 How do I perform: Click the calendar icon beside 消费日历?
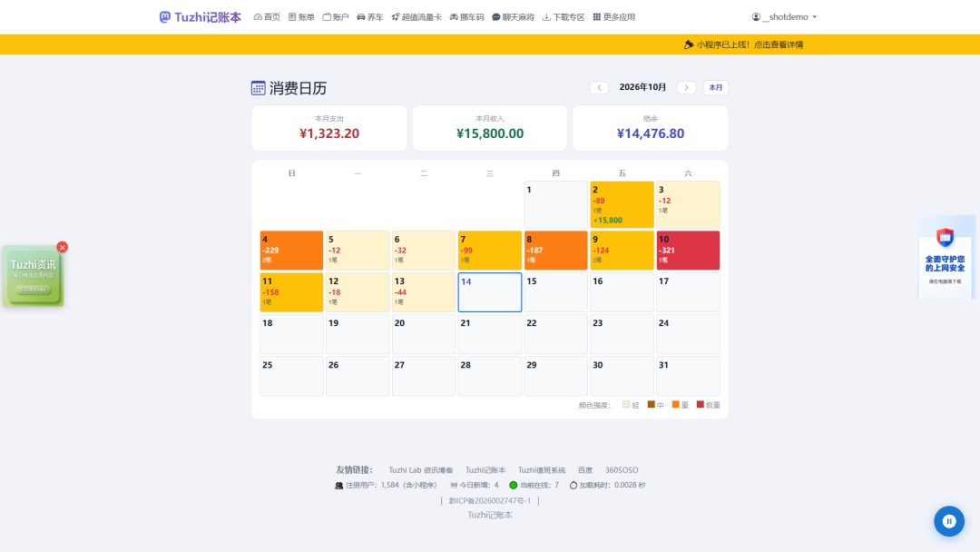258,88
